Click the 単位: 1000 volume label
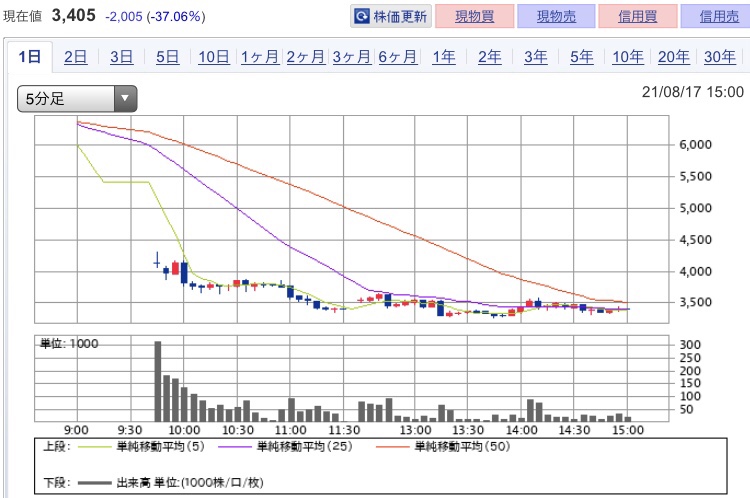 [69, 343]
